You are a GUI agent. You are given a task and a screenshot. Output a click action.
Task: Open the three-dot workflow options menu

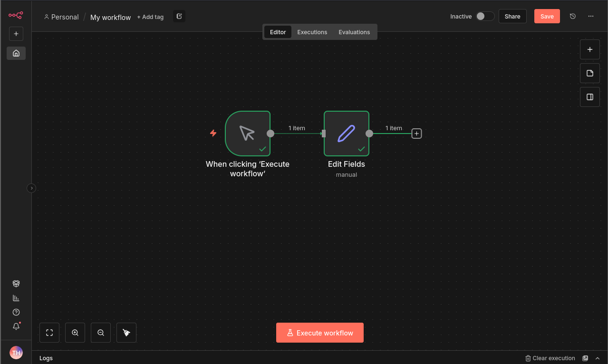[591, 16]
